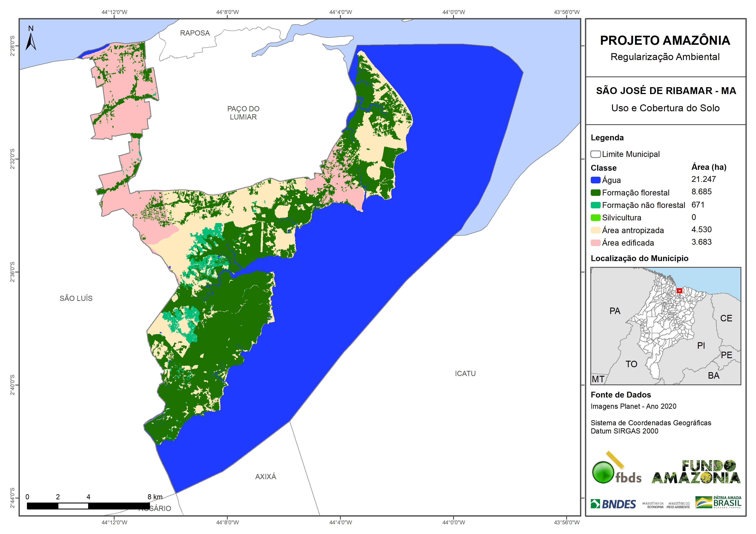
Task: Click the Ministério do Meio Ambiente logo
Action: tap(678, 505)
